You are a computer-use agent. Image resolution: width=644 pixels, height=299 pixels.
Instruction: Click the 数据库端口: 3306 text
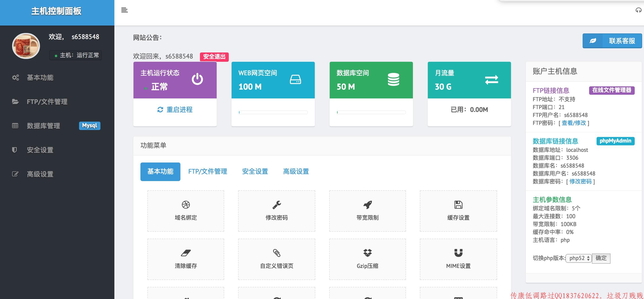[555, 158]
